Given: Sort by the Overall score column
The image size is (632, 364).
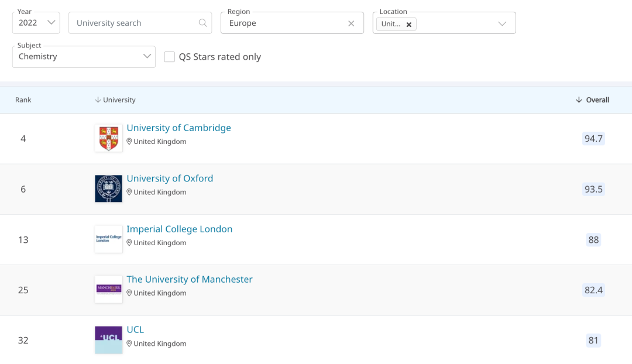Looking at the screenshot, I should [x=592, y=100].
